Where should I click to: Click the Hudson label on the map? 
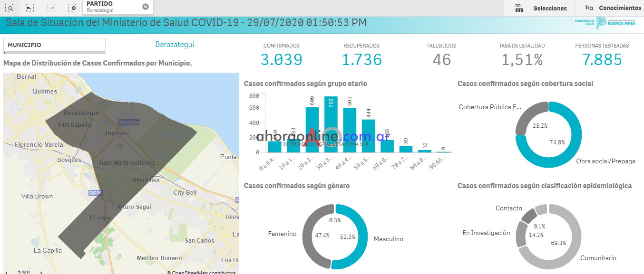pyautogui.click(x=116, y=133)
